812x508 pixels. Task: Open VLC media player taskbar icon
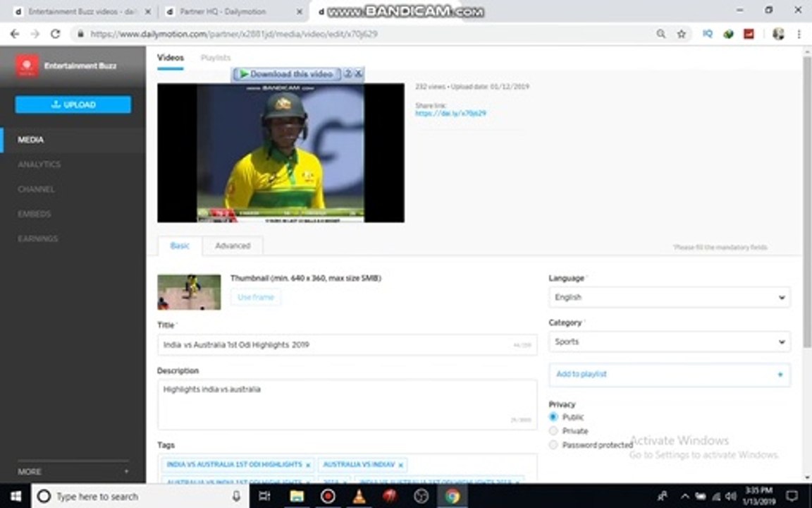[359, 496]
